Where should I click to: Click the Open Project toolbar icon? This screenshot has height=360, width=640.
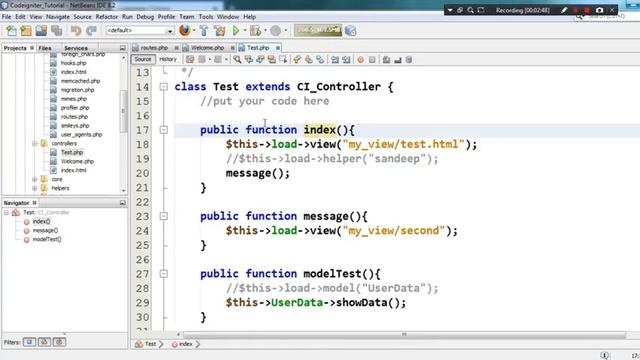coord(41,31)
